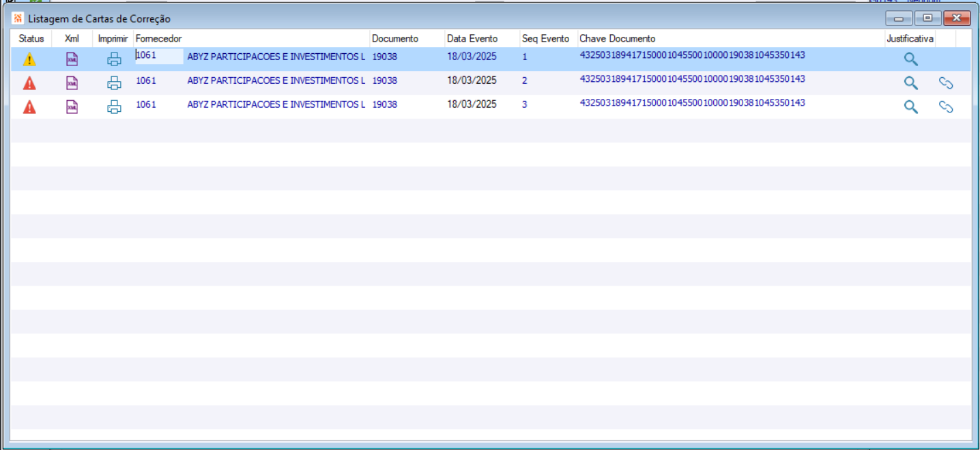This screenshot has height=450, width=980.
Task: Select the ABYZ PARTICIPACOES name in Seq Evento 3 row
Action: coord(276,104)
